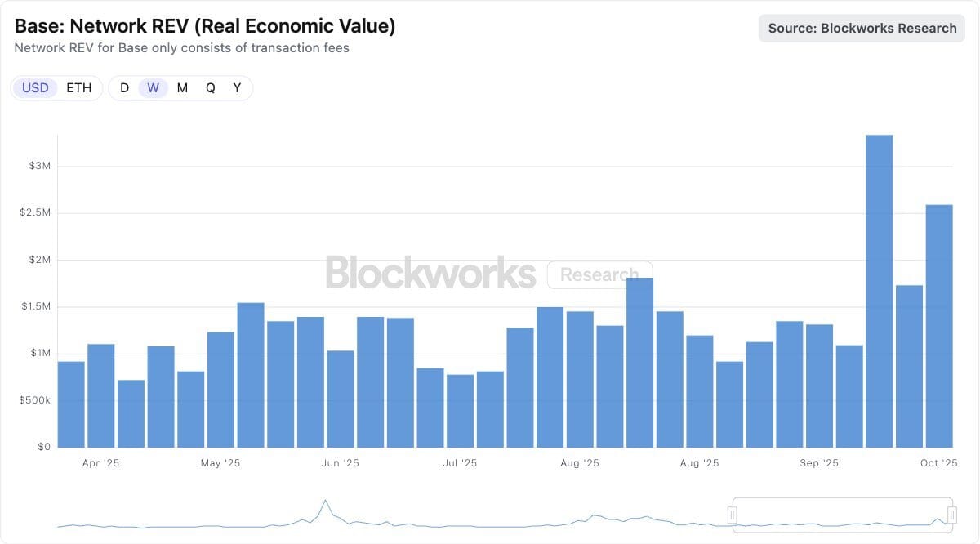Select monthly M interval
Screen dimensions: 980x544
click(182, 88)
